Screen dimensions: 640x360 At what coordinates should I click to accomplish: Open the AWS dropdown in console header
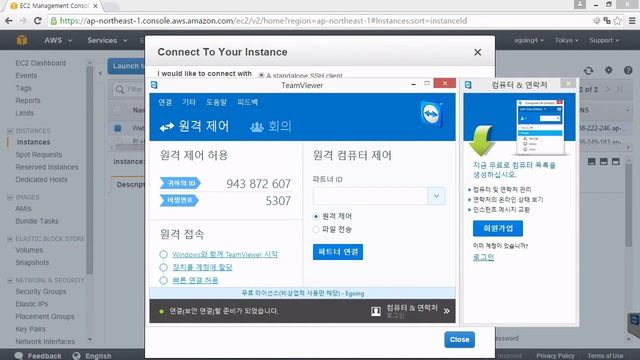(58, 40)
